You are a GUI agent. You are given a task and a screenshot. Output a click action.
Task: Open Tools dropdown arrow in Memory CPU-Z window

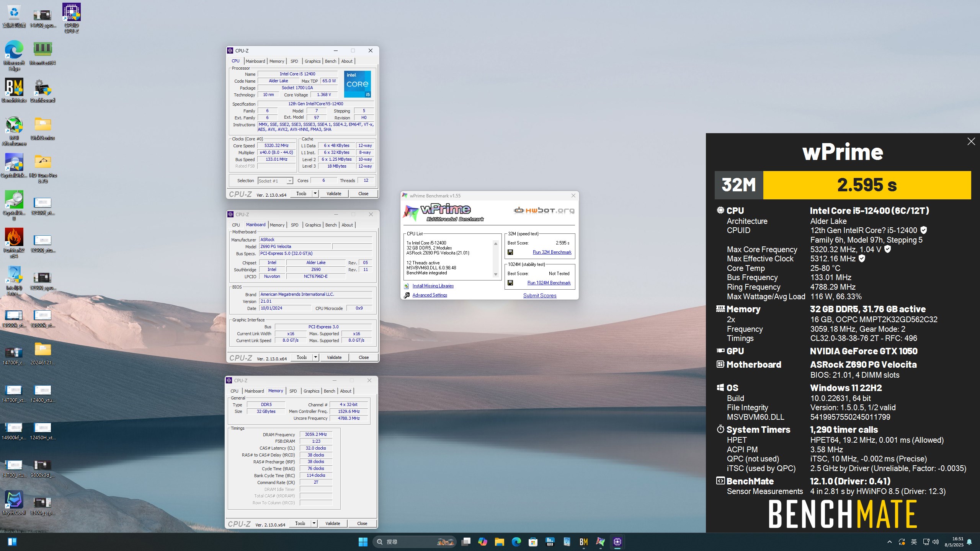pyautogui.click(x=314, y=523)
